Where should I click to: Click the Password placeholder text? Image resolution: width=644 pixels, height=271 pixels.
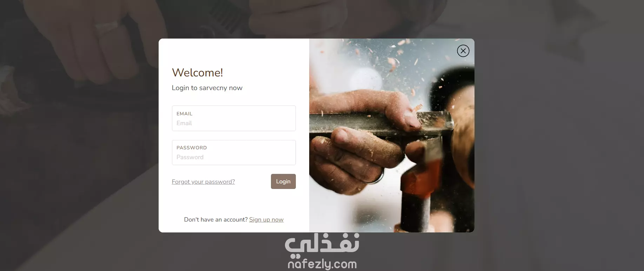tap(190, 157)
